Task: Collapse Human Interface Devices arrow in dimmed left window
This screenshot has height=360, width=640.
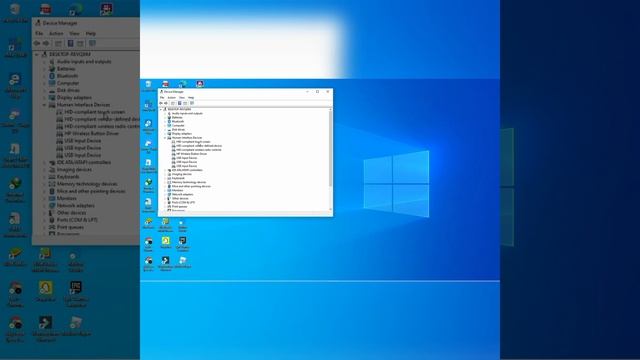Action: click(44, 105)
